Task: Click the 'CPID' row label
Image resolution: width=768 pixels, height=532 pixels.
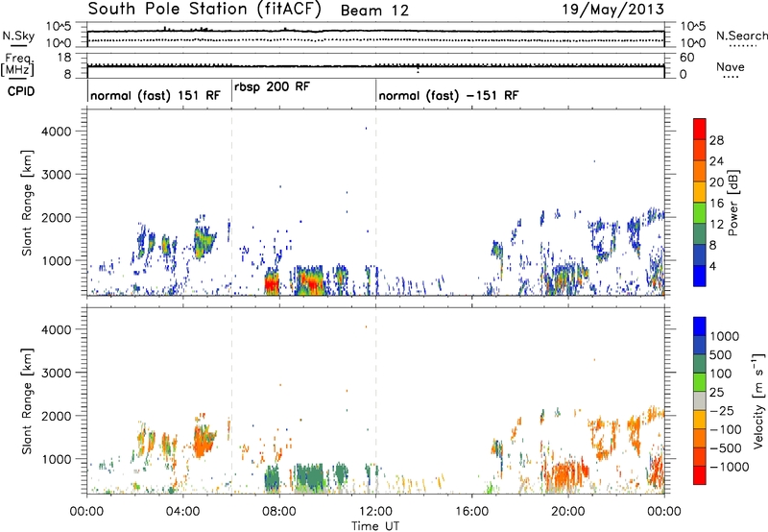Action: 21,91
